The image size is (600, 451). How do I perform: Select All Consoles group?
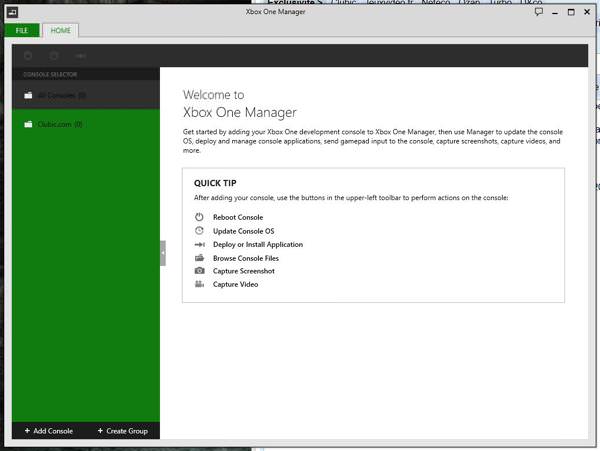point(86,95)
